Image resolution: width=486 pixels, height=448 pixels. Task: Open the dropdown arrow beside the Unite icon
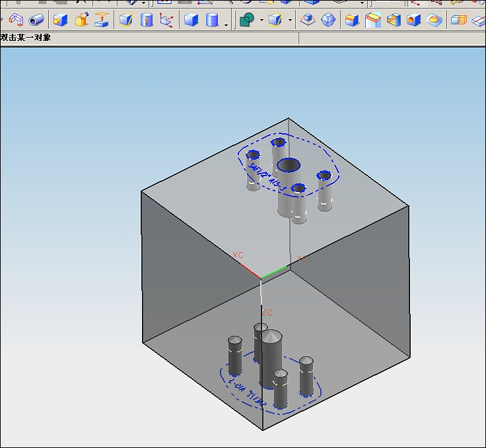coord(261,20)
